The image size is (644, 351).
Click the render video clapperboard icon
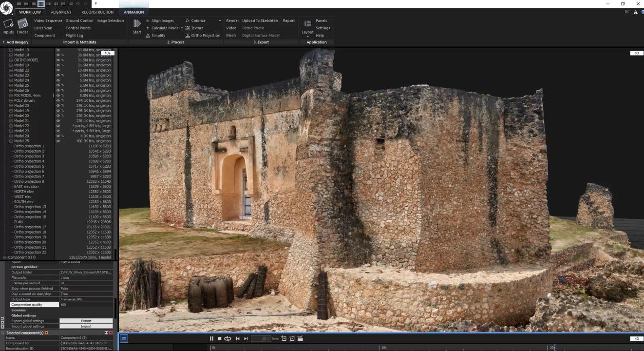click(300, 338)
